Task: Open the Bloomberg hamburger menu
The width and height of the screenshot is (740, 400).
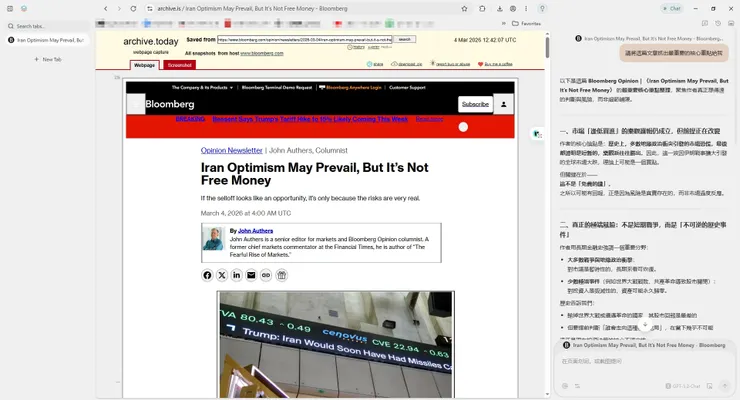Action: pos(135,104)
